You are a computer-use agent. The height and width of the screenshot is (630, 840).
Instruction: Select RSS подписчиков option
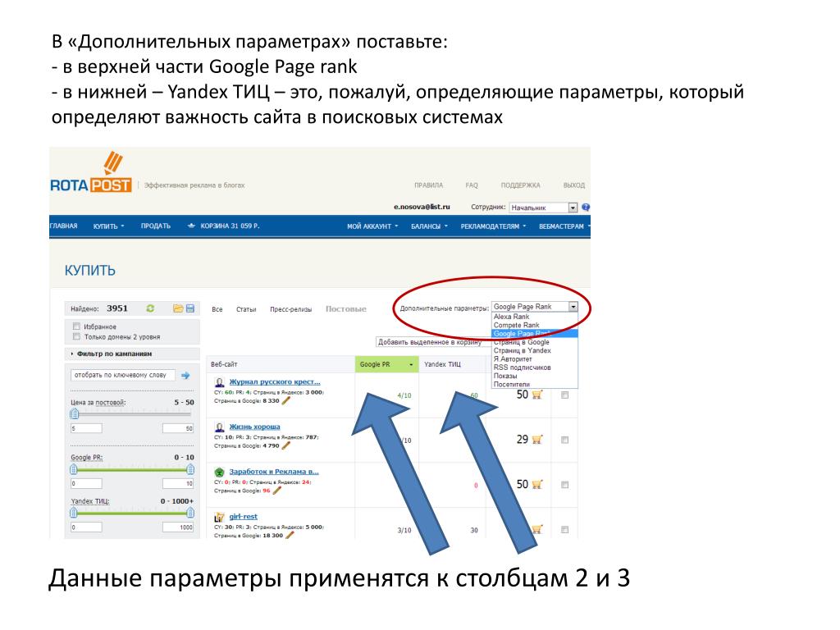[x=535, y=367]
